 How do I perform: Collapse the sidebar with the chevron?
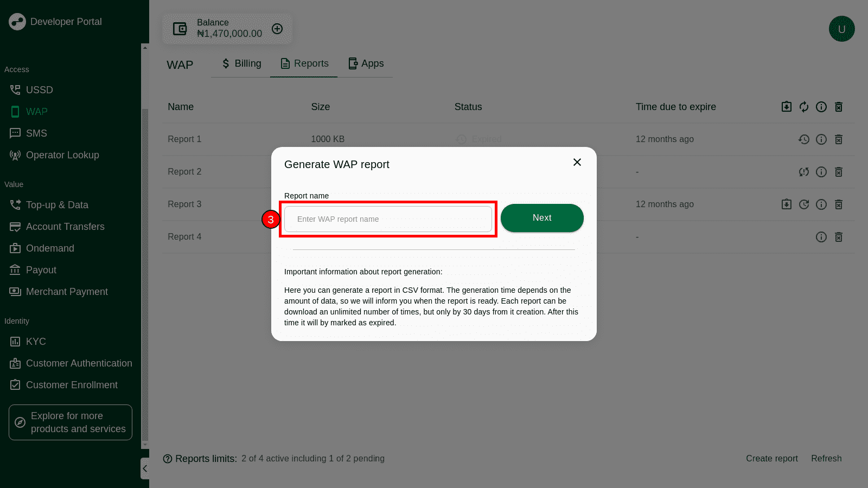(145, 468)
